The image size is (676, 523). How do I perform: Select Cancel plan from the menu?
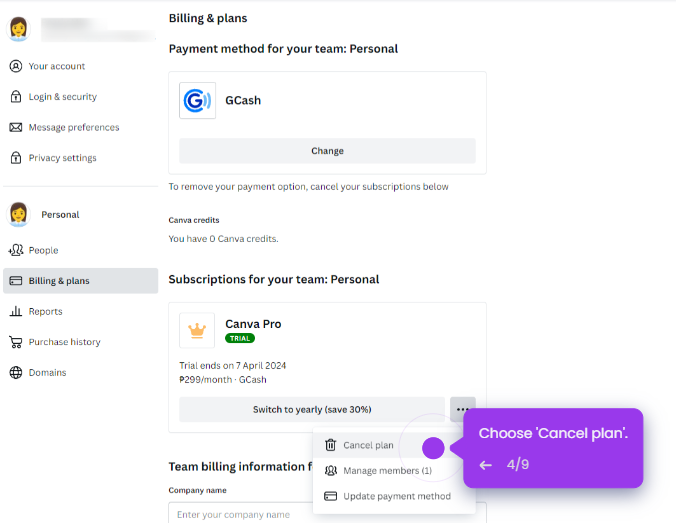point(368,445)
